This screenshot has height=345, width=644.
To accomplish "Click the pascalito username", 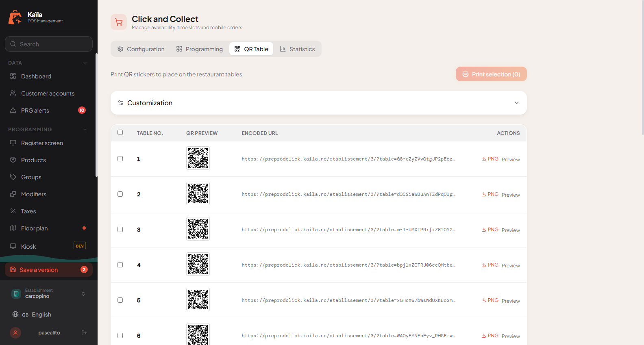I will pyautogui.click(x=49, y=333).
